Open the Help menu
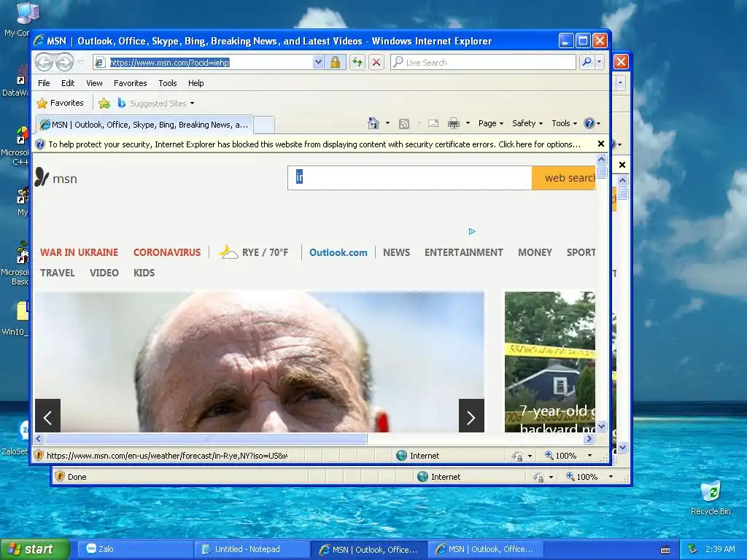 (x=196, y=83)
